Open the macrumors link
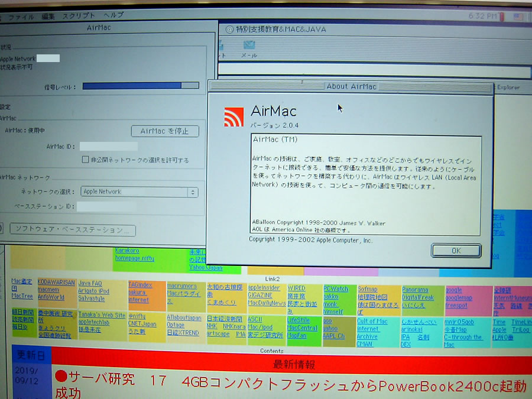The height and width of the screenshot is (399, 532). (x=182, y=286)
